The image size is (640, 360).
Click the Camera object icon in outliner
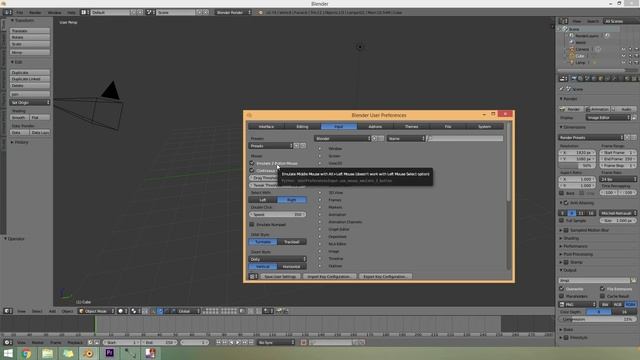pos(571,49)
